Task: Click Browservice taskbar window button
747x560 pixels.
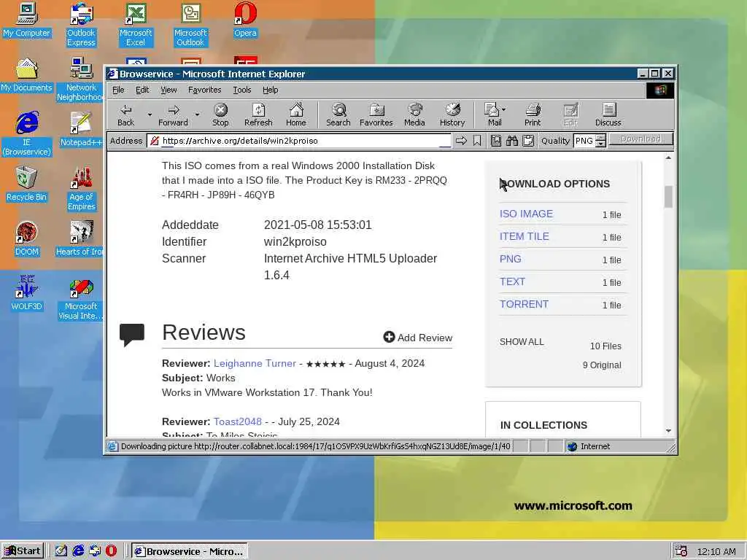Action: click(x=189, y=551)
